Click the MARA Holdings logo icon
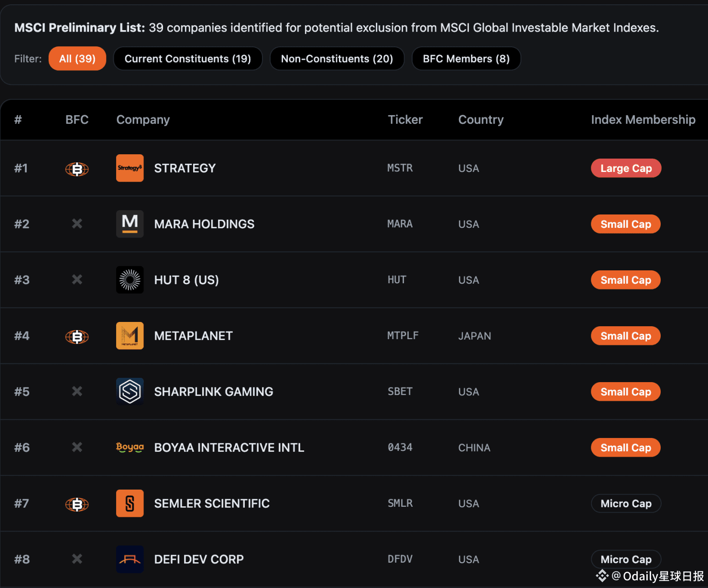The width and height of the screenshot is (708, 588). click(130, 224)
